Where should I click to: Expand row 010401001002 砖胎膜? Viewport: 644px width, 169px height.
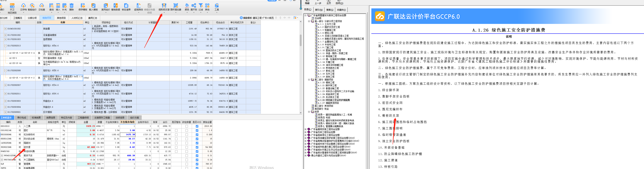coord(5,29)
